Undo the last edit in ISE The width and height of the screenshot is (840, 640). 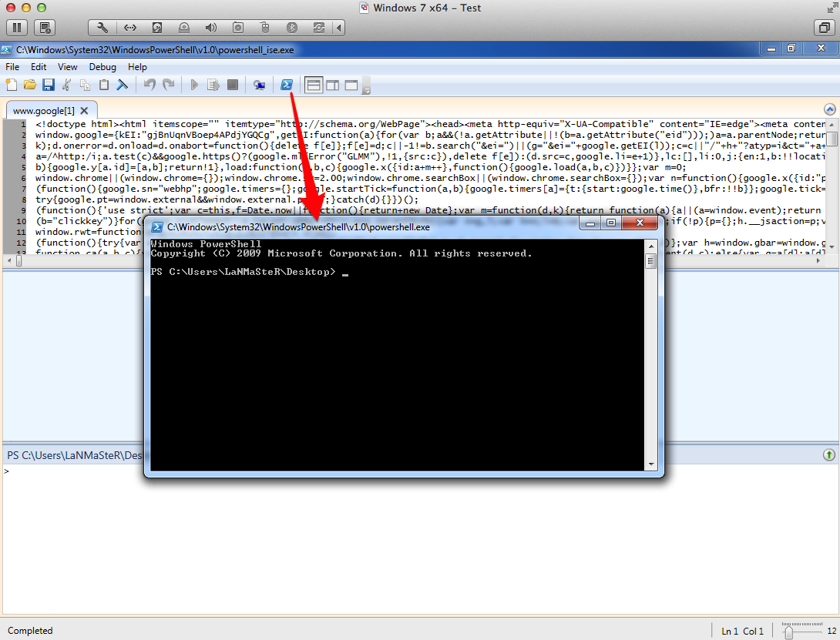coord(150,85)
